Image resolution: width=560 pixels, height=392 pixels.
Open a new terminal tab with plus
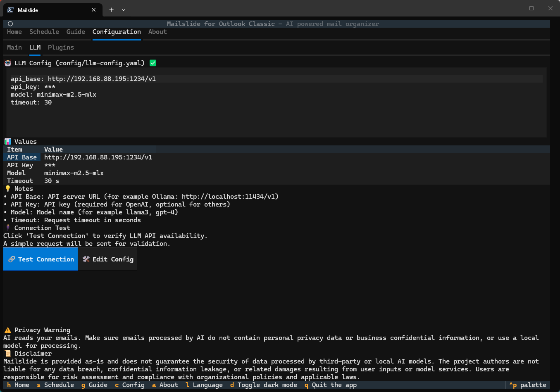[x=111, y=10]
